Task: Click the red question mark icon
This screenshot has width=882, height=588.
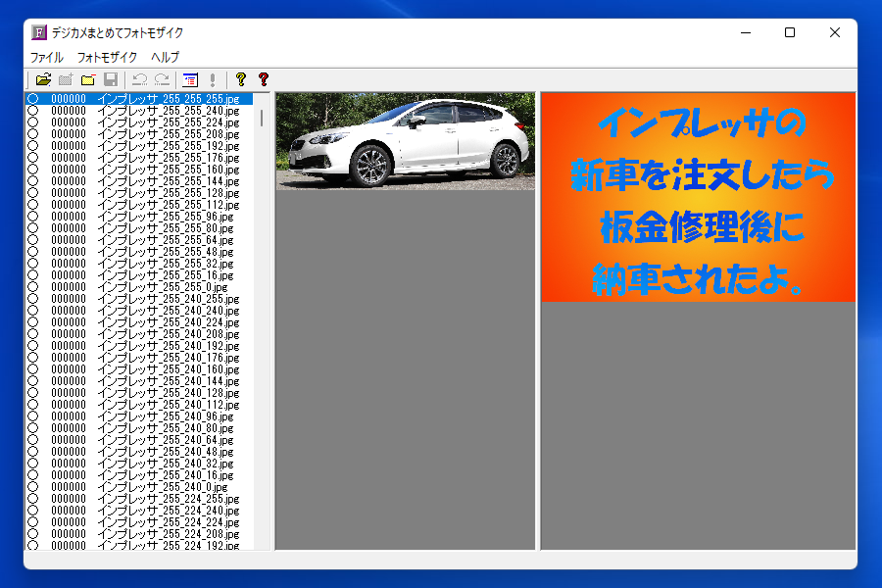Action: (263, 79)
